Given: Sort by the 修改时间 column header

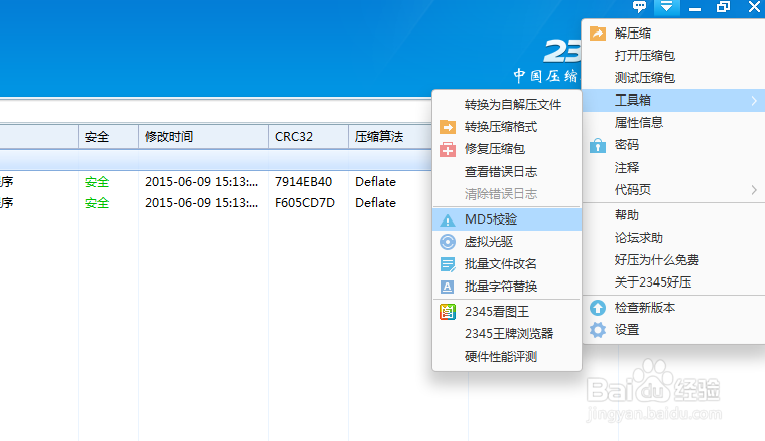Looking at the screenshot, I should [203, 137].
